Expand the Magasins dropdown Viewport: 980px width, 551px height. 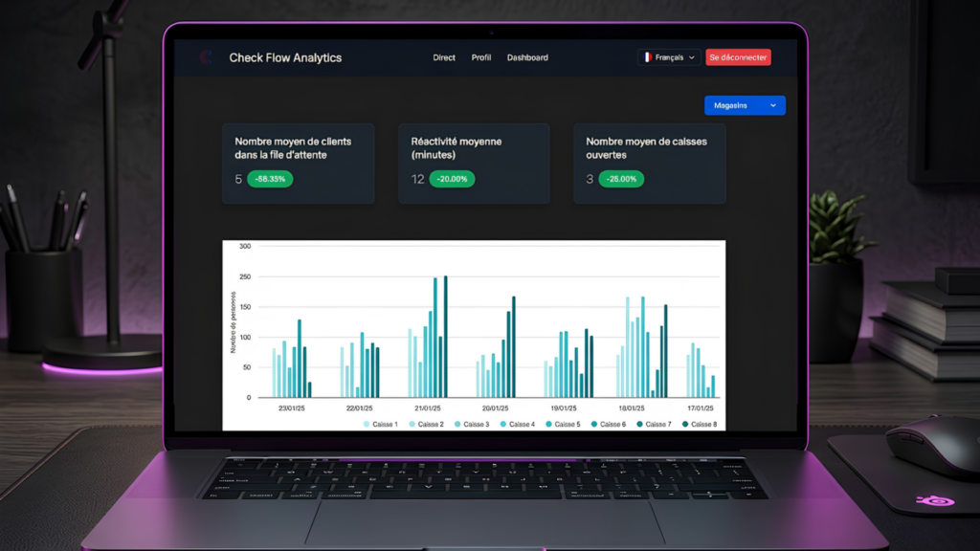point(745,105)
